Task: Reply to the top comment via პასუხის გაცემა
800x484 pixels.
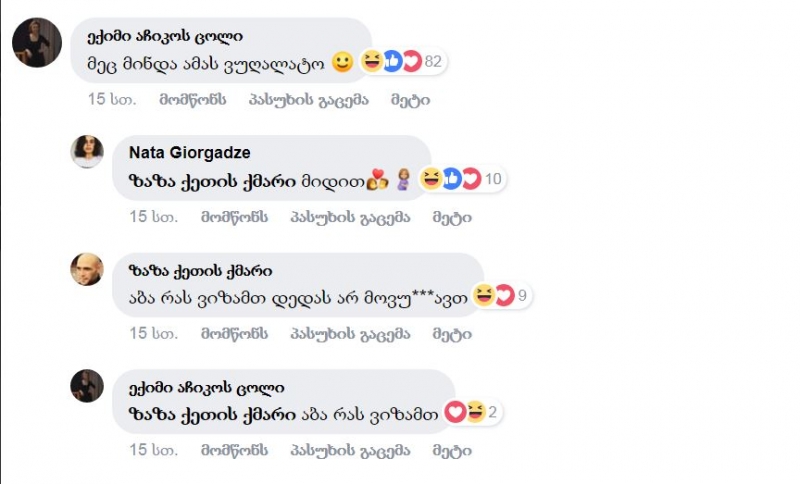Action: [x=308, y=100]
